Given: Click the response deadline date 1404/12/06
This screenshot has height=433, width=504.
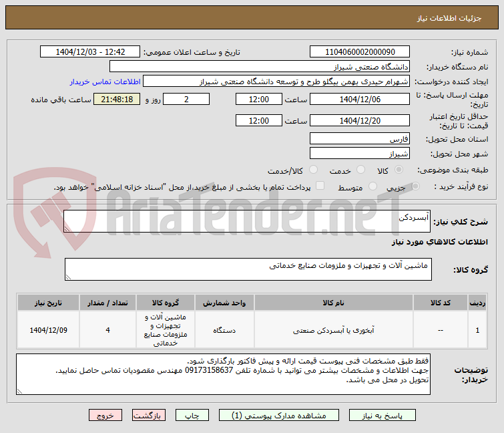Looking at the screenshot, I should [360, 99].
